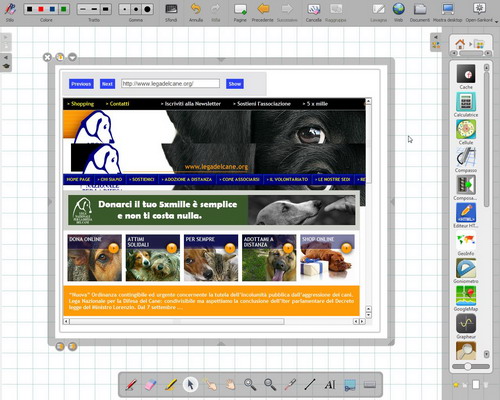Choose the text AI tool
The height and width of the screenshot is (400, 500).
[330, 385]
